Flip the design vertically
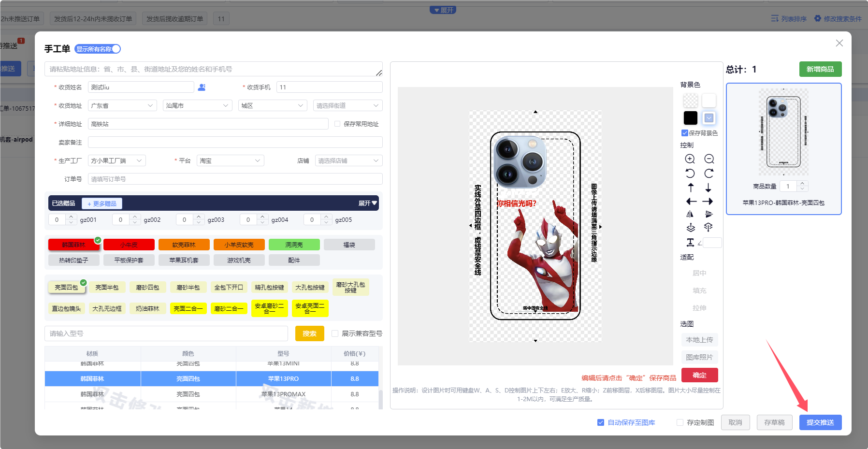 point(709,214)
